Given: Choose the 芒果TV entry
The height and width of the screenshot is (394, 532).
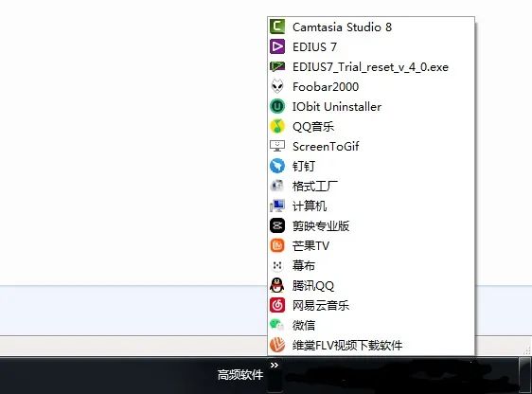Looking at the screenshot, I should point(371,245).
